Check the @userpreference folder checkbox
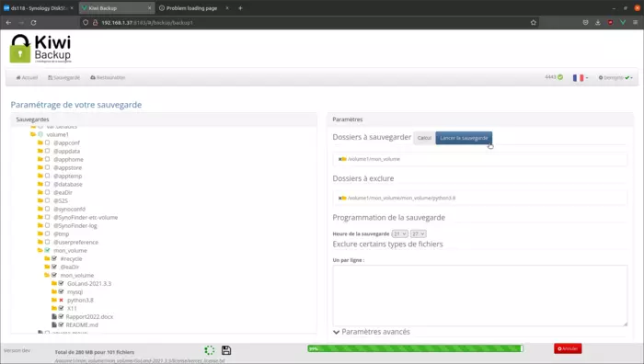644x364 pixels. tap(47, 242)
